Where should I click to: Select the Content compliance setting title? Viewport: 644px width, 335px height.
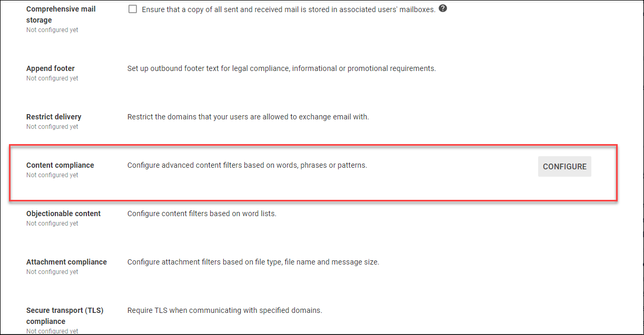pyautogui.click(x=60, y=165)
